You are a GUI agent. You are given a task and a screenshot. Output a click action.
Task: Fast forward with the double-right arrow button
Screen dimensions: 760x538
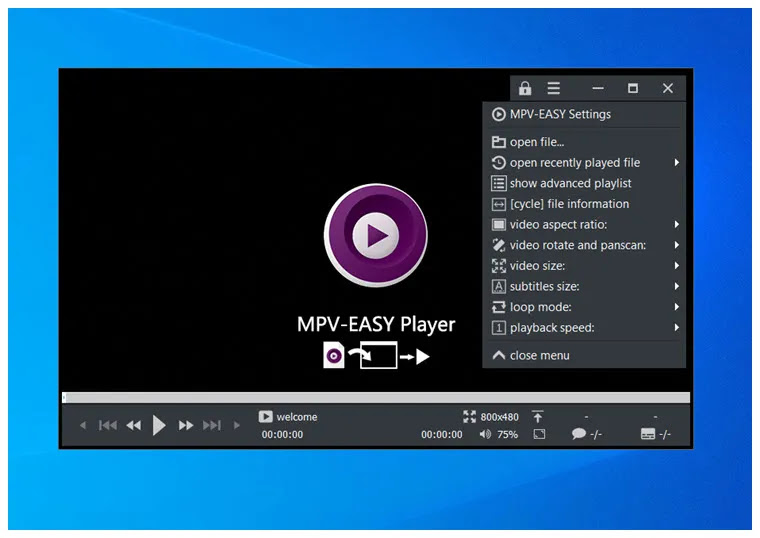186,426
